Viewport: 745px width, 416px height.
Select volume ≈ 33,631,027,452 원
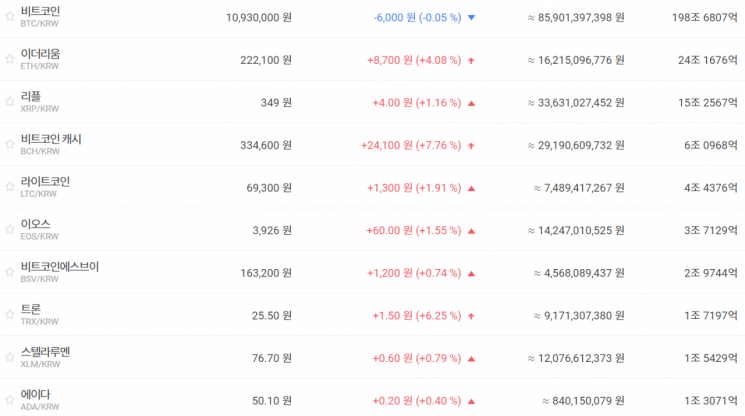[x=575, y=103]
